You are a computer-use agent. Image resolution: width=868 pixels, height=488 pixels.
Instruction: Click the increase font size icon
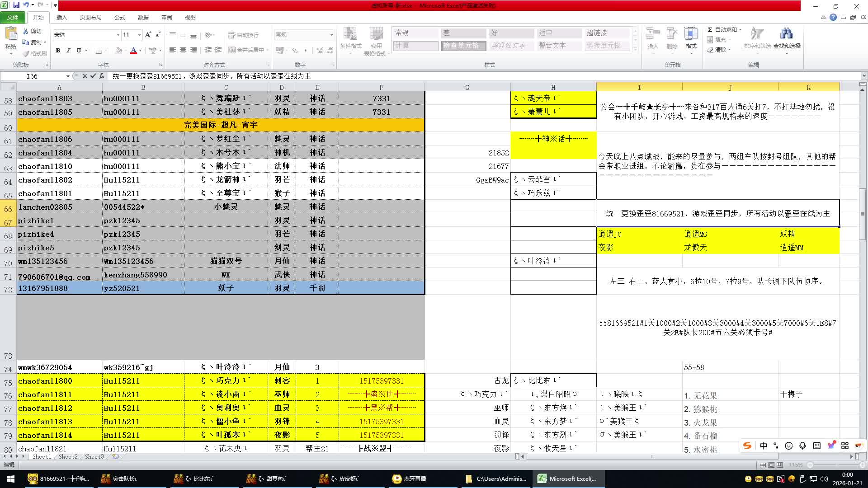[148, 35]
